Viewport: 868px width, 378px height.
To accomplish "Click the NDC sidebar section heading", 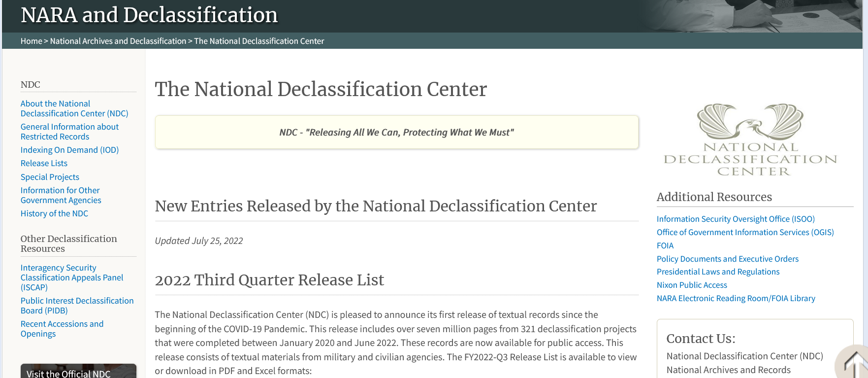I will click(31, 85).
